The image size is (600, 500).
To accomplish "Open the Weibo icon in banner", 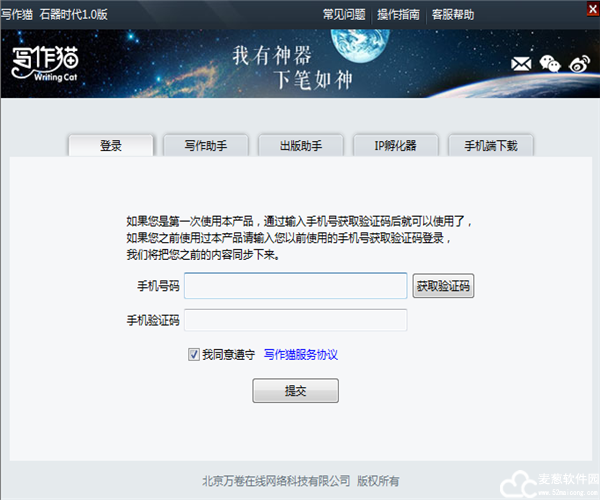I will (x=579, y=64).
